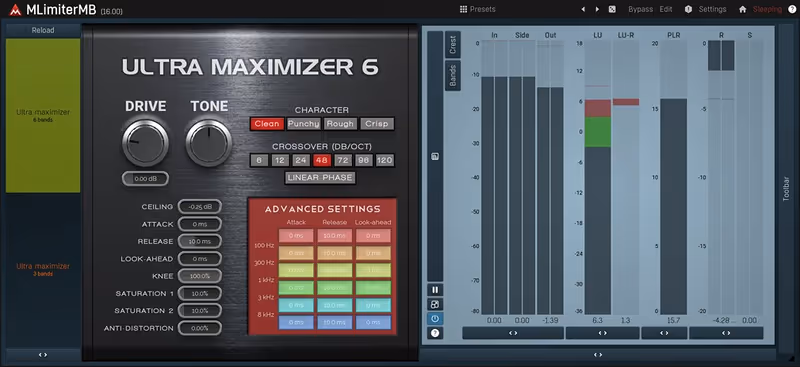The image size is (800, 367).
Task: Click the Saturation 1 value field
Action: point(199,293)
